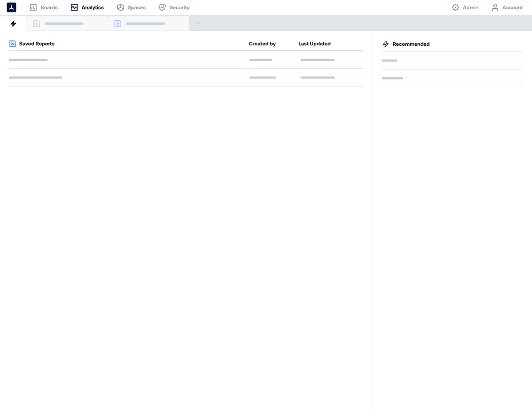
Task: Add a new tab with plus button
Action: pyautogui.click(x=199, y=24)
